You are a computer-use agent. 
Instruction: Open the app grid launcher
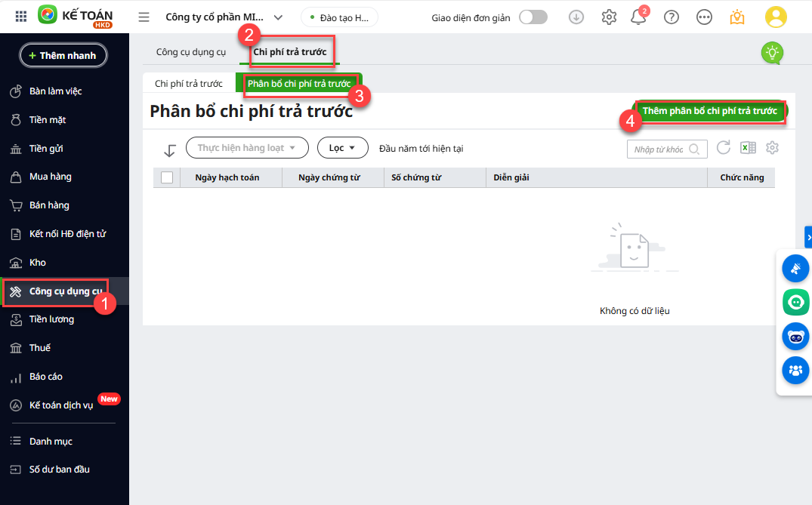(21, 17)
